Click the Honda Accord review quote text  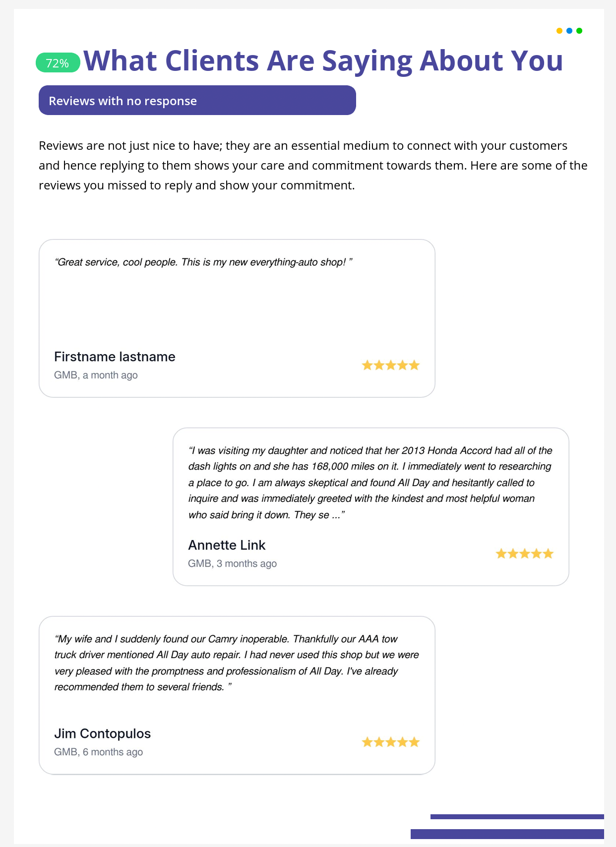click(370, 483)
